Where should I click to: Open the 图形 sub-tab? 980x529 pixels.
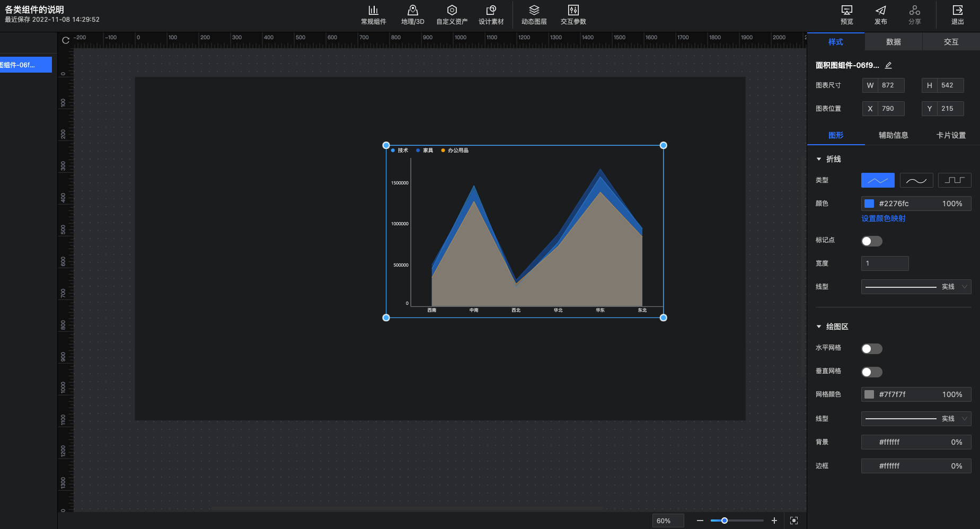(x=836, y=135)
